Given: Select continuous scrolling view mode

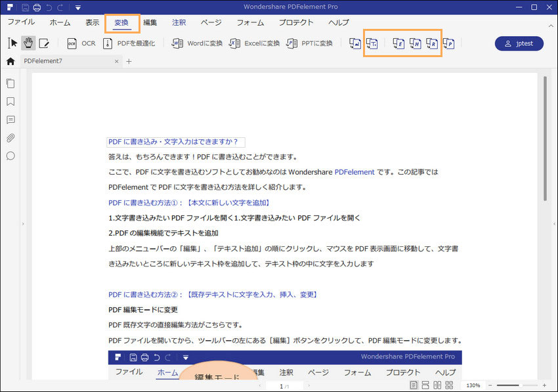Looking at the screenshot, I should point(425,385).
